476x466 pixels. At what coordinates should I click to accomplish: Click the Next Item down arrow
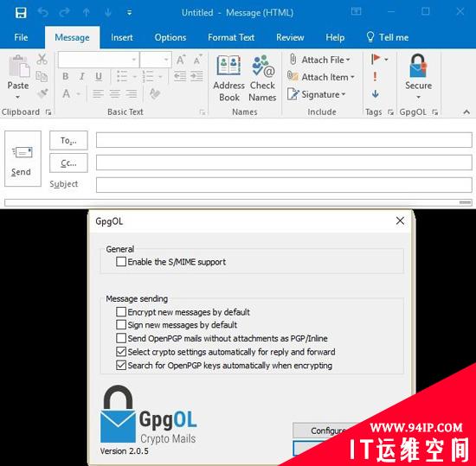pyautogui.click(x=108, y=12)
